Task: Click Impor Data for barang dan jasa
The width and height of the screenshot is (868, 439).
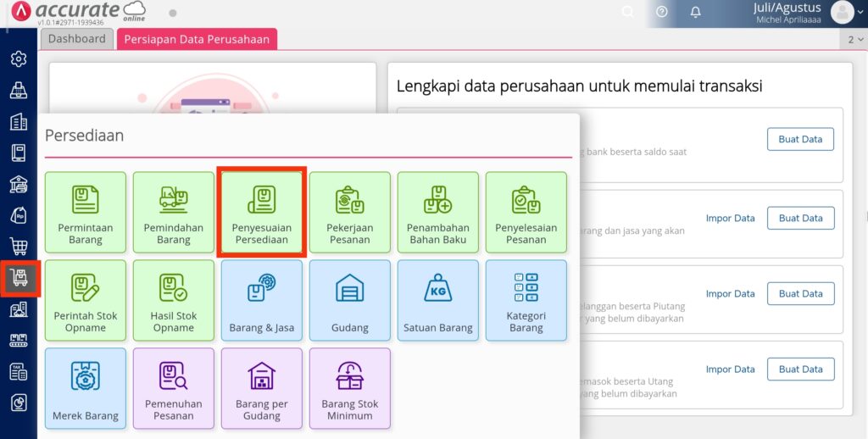Action: coord(730,218)
